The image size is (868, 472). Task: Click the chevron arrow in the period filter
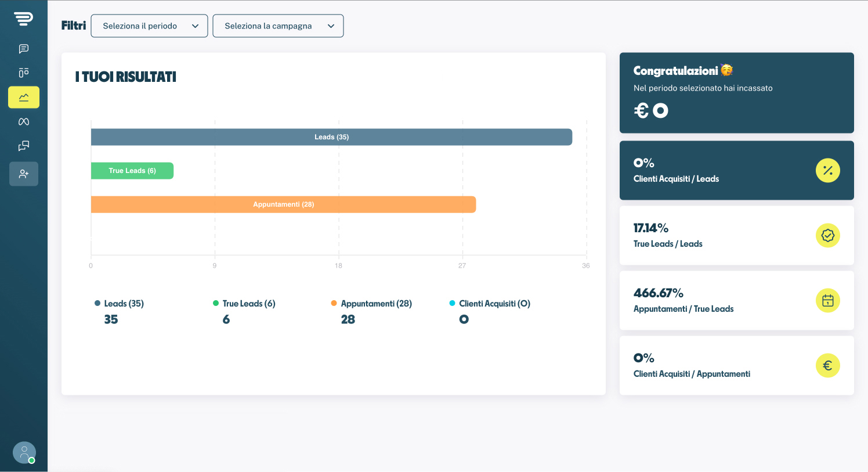click(x=196, y=26)
